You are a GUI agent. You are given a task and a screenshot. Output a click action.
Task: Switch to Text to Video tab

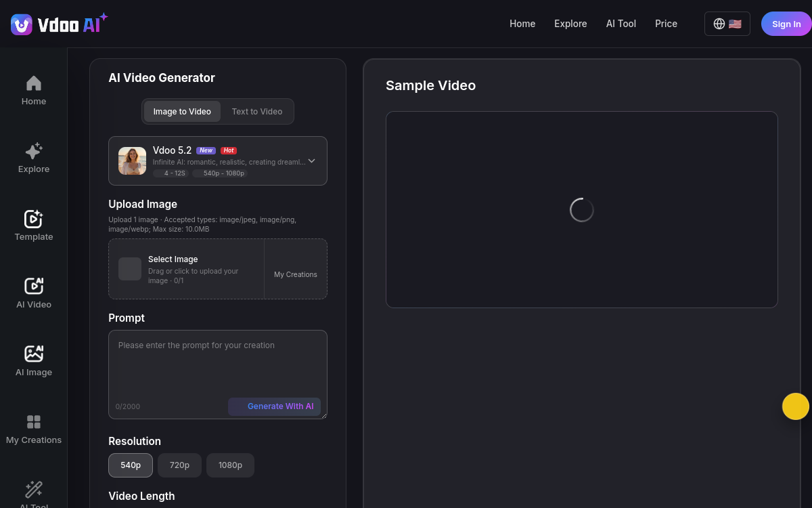pos(257,112)
